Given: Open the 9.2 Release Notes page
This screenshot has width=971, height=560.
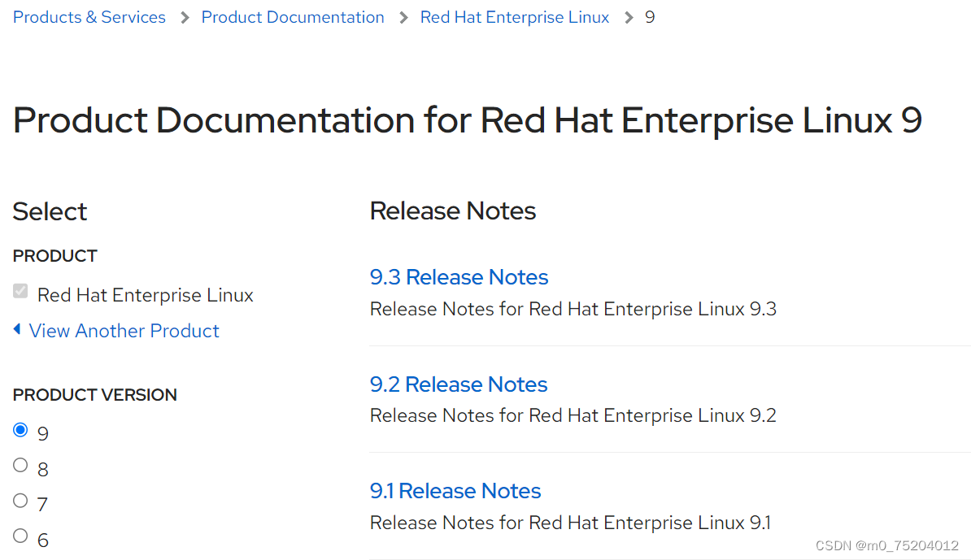Looking at the screenshot, I should tap(459, 384).
